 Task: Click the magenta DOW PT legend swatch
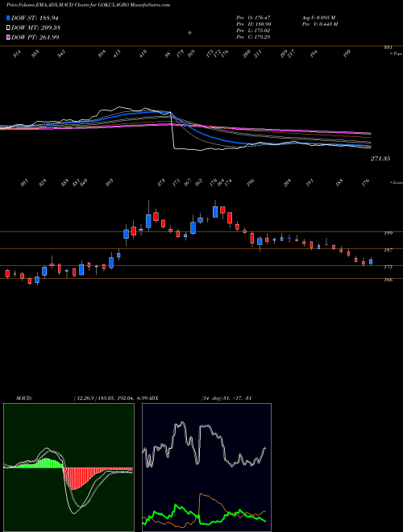coord(8,37)
